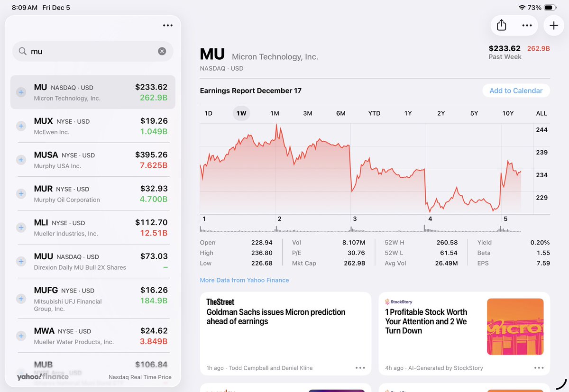Toggle MUSA value 7.625B display
Image resolution: width=569 pixels, height=392 pixels.
(x=154, y=165)
